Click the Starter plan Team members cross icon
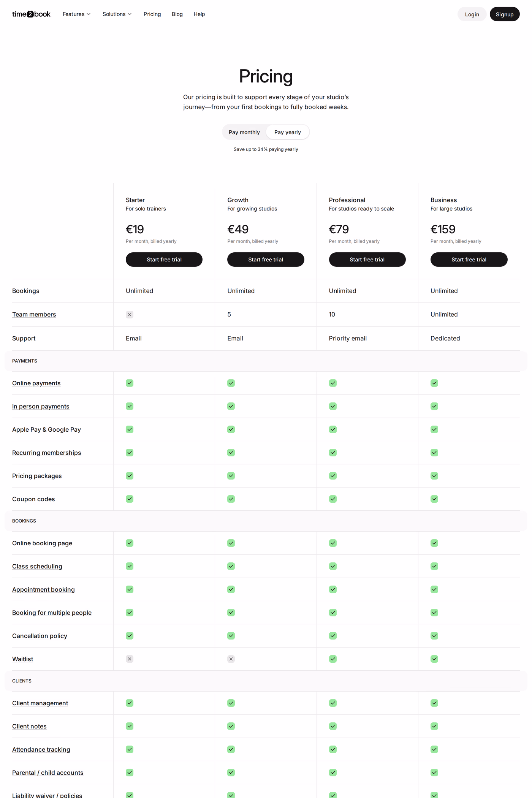The image size is (532, 798). (130, 315)
